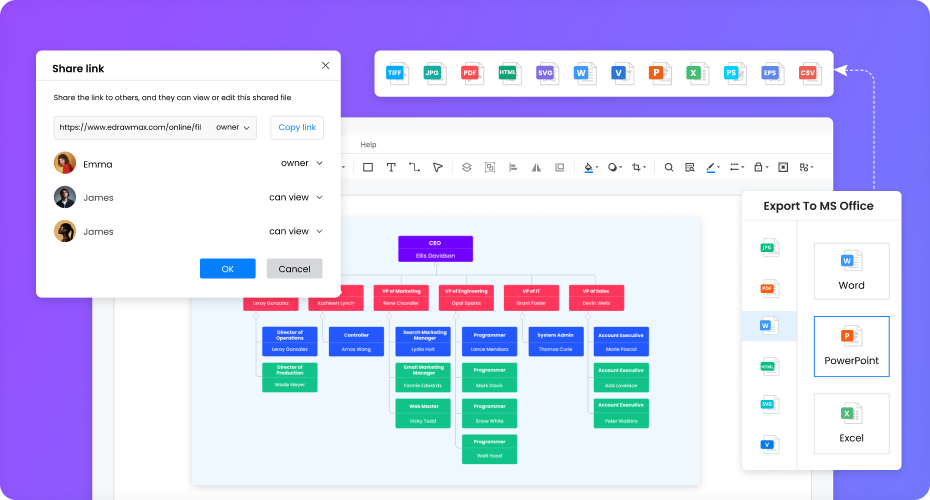Choose the PDF icon in top export bar
This screenshot has height=500, width=930.
(x=470, y=73)
